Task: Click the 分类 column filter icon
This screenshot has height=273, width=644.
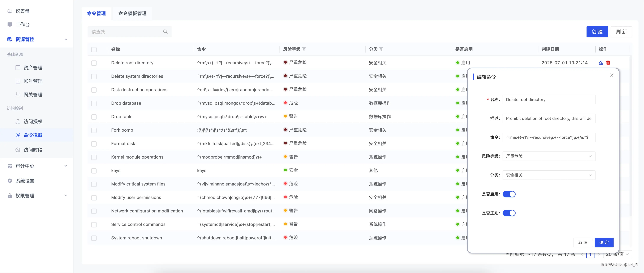Action: pyautogui.click(x=381, y=49)
